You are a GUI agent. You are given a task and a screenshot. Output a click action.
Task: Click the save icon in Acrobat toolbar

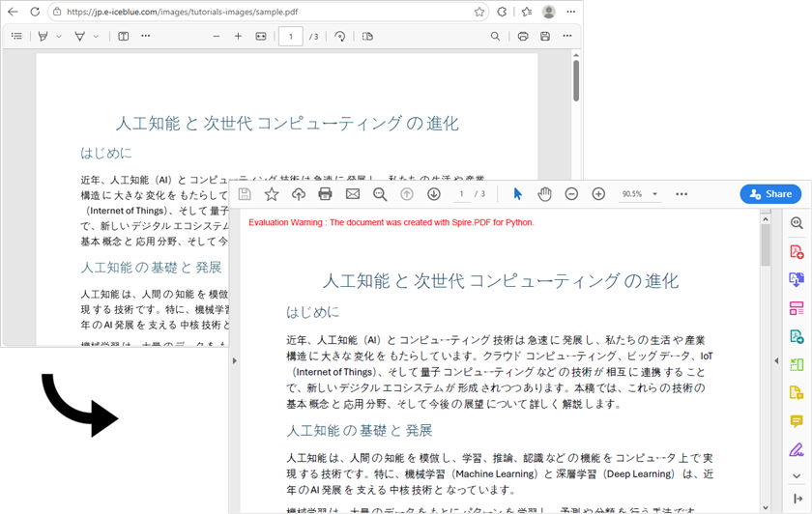(245, 194)
